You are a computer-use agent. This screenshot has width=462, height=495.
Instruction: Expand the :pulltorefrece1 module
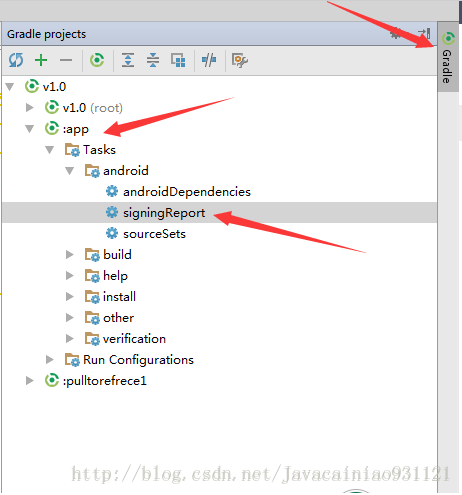click(x=30, y=381)
